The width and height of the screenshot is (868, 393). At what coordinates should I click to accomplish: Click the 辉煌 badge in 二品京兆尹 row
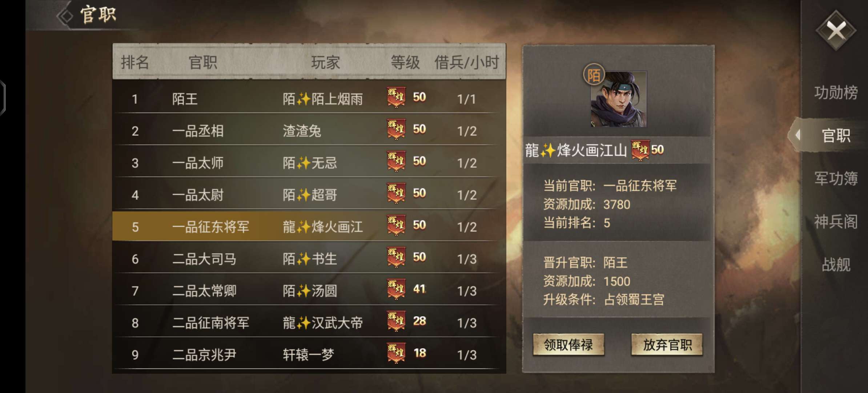point(396,353)
